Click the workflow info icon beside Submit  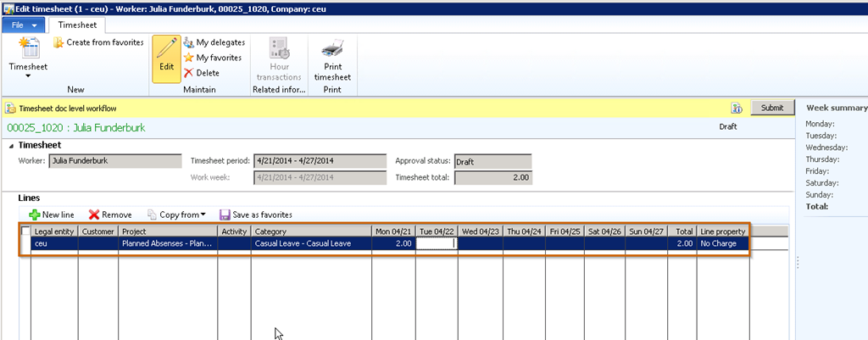pyautogui.click(x=737, y=109)
